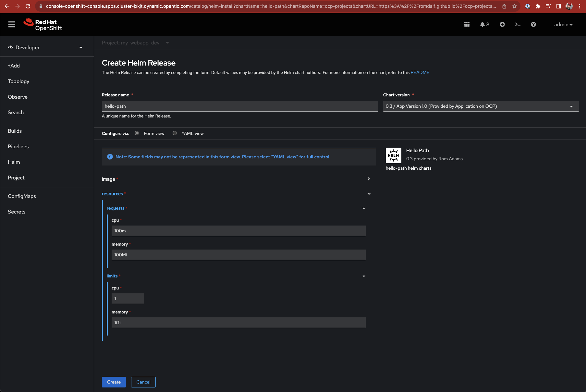
Task: Open Helm in the sidebar navigation
Action: [14, 162]
